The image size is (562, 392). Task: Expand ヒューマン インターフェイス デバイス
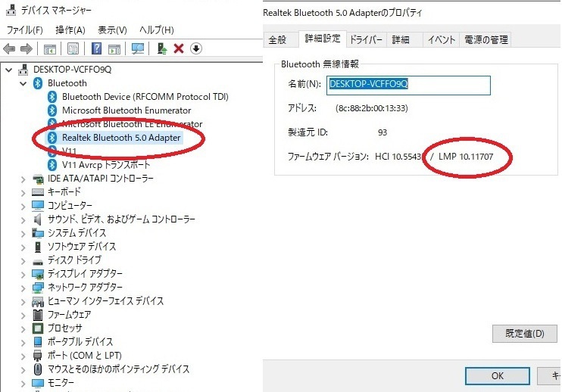coord(23,301)
